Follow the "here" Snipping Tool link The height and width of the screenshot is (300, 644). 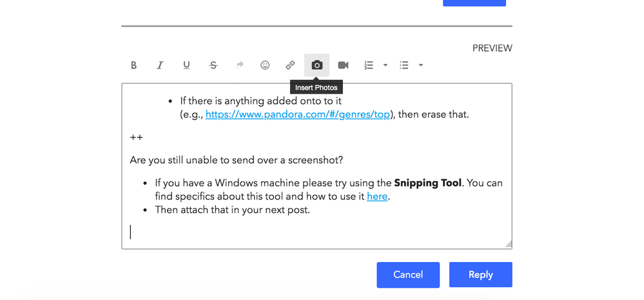tap(377, 197)
